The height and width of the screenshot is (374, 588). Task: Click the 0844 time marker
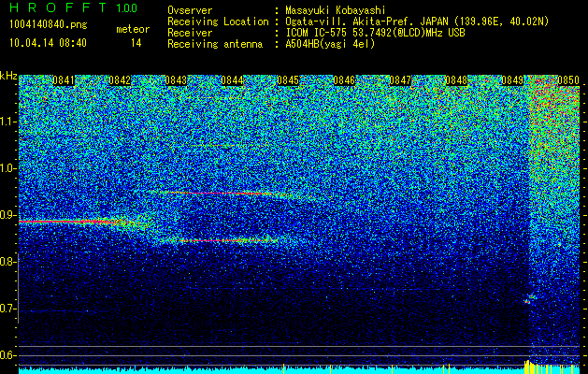[x=232, y=80]
